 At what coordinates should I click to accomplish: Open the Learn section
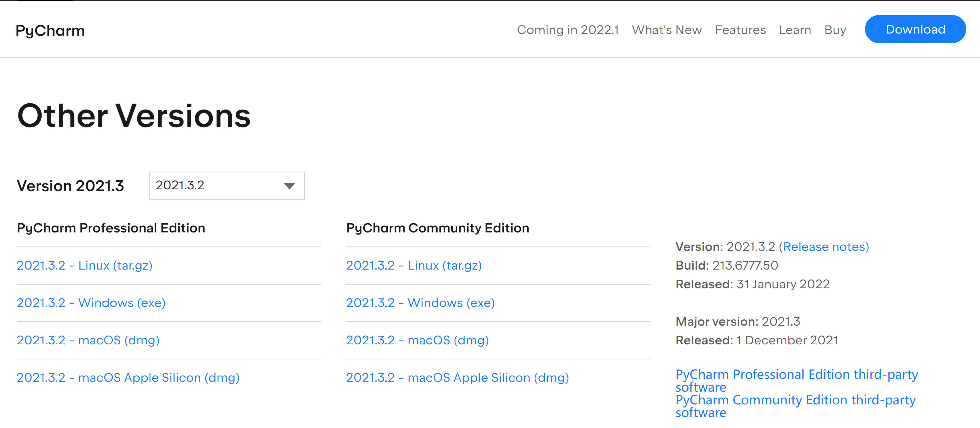pos(795,30)
